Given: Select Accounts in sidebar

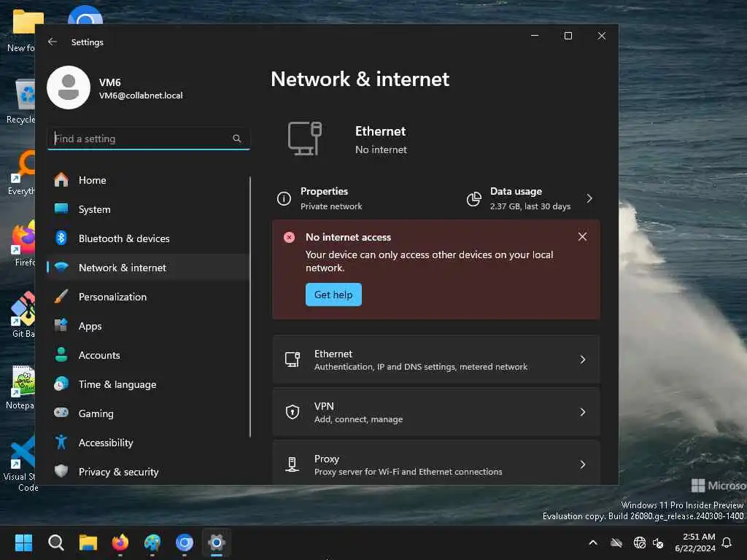Looking at the screenshot, I should pyautogui.click(x=147, y=355).
